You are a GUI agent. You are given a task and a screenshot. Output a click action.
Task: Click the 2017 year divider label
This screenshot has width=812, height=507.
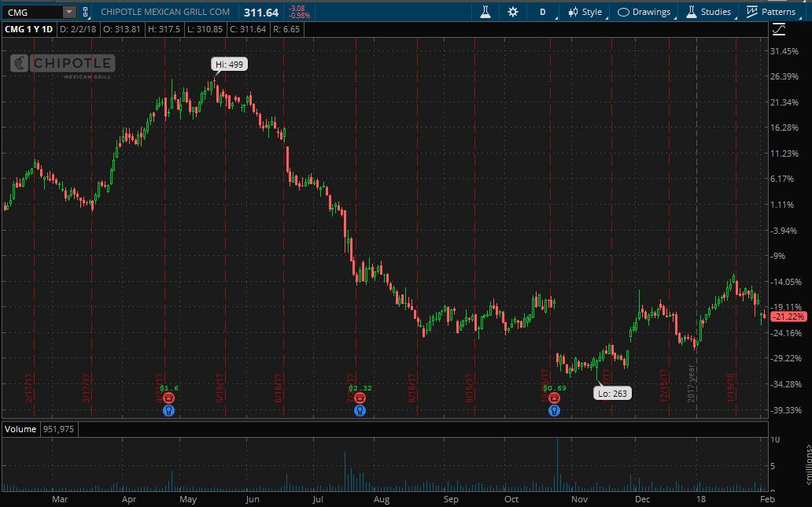(x=691, y=383)
